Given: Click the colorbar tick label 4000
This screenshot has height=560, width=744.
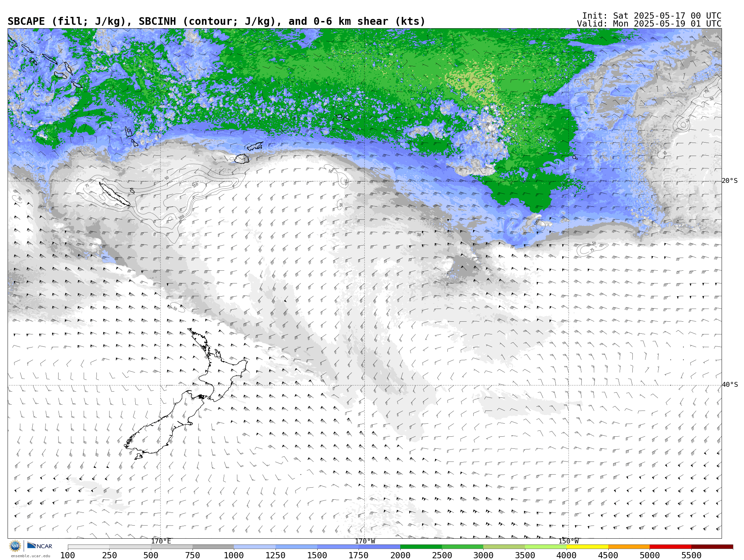Looking at the screenshot, I should coord(567,556).
